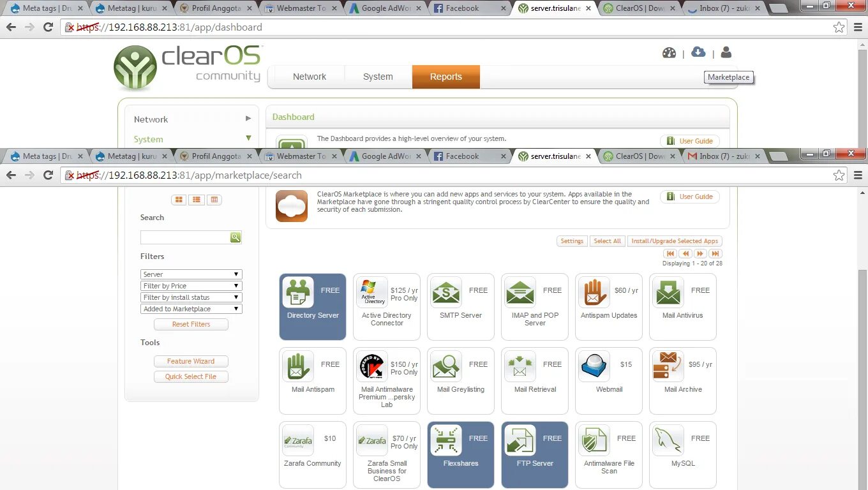The height and width of the screenshot is (490, 868).
Task: Switch to table view icon in marketplace sidebar
Action: point(214,200)
